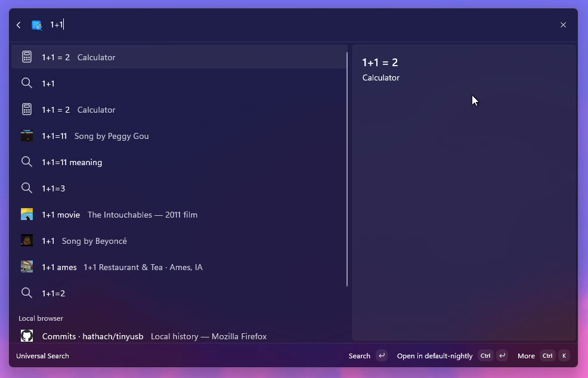Select the 1+1=11 meaning suggestion
Image resolution: width=588 pixels, height=378 pixels.
pyautogui.click(x=180, y=162)
